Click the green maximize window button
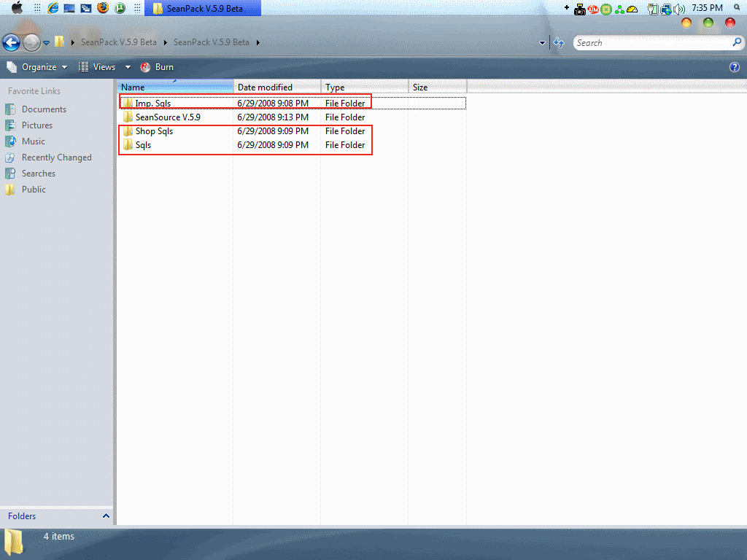The image size is (747, 560). coord(708,23)
